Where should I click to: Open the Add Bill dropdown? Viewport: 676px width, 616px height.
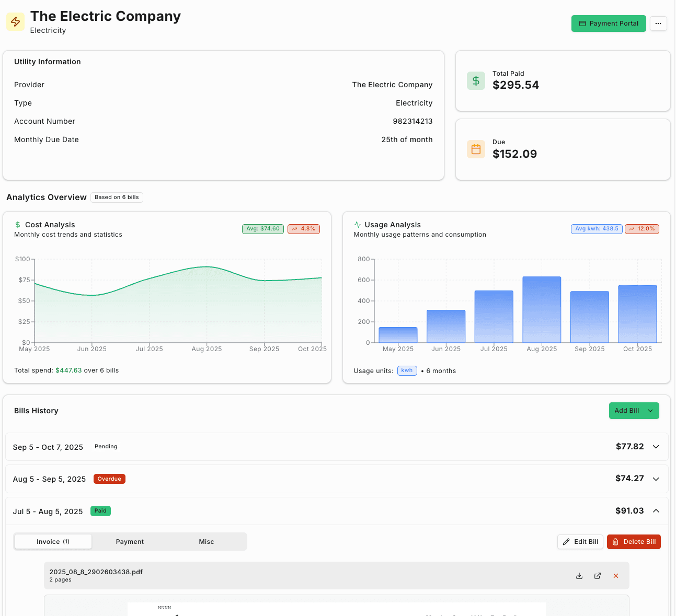point(634,411)
